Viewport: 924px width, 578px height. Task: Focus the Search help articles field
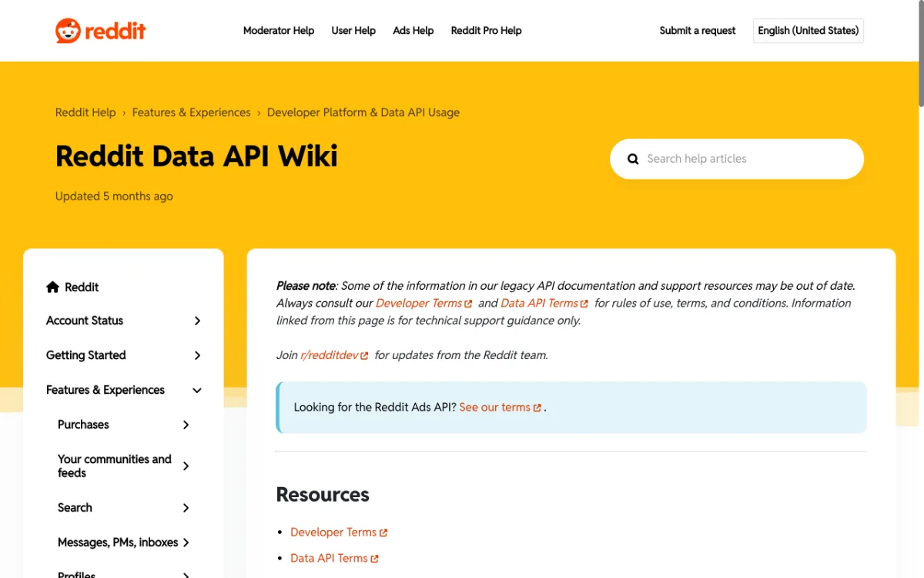(x=737, y=159)
